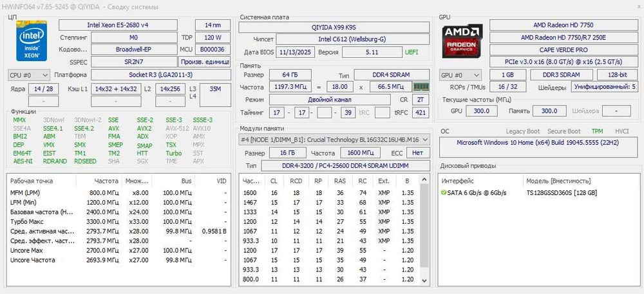Click the B000036 MCU value
The height and width of the screenshot is (294, 644).
tap(213, 50)
